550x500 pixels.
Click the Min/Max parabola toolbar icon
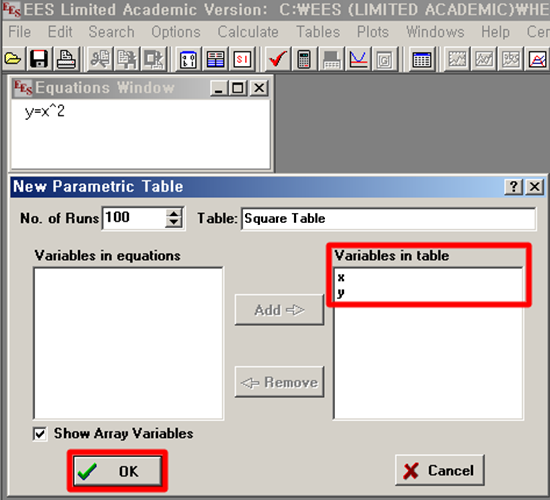click(x=358, y=59)
